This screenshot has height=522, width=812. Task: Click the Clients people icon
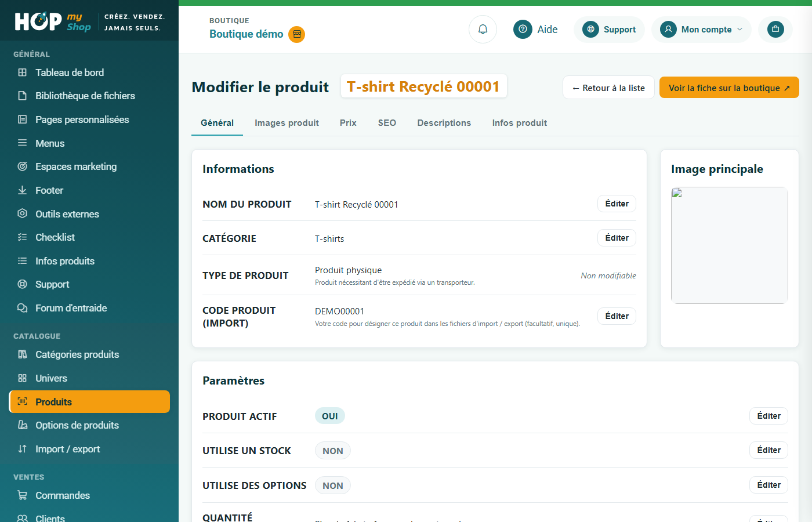pos(23,518)
